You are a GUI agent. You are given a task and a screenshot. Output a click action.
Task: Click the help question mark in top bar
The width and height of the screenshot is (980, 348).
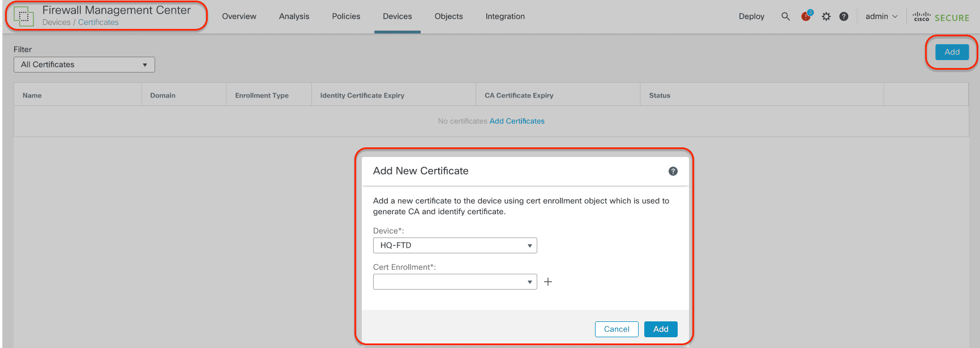[x=844, y=16]
